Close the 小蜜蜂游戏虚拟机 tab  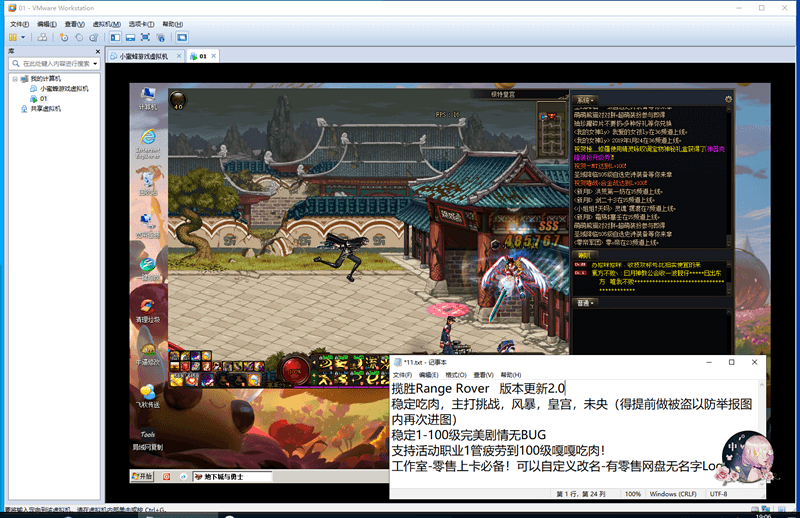[x=179, y=56]
